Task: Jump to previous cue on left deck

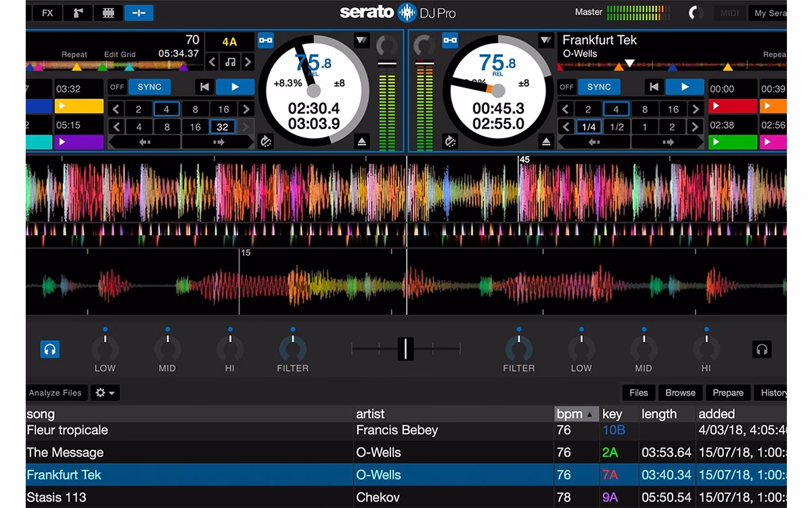Action: click(x=204, y=87)
